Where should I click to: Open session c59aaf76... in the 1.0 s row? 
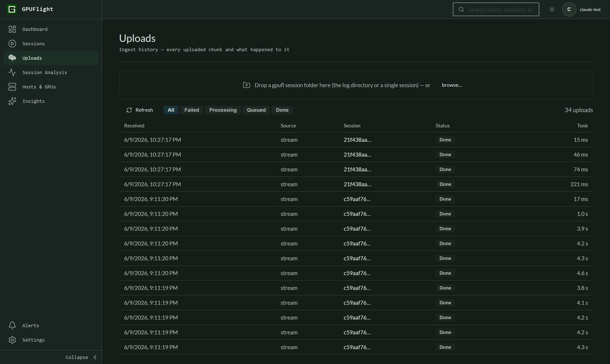click(357, 214)
